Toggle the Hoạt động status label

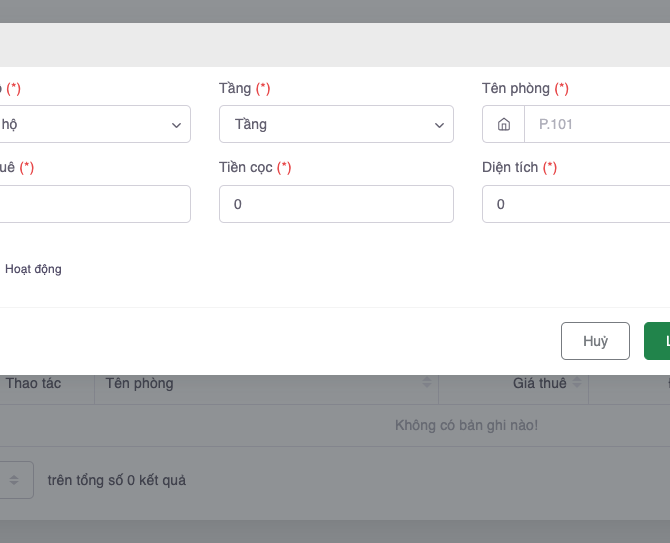33,269
